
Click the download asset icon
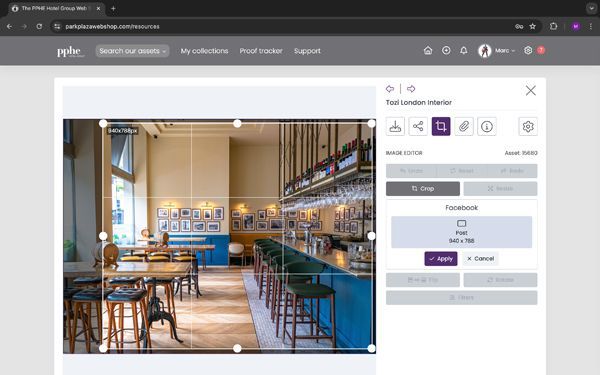pos(395,126)
